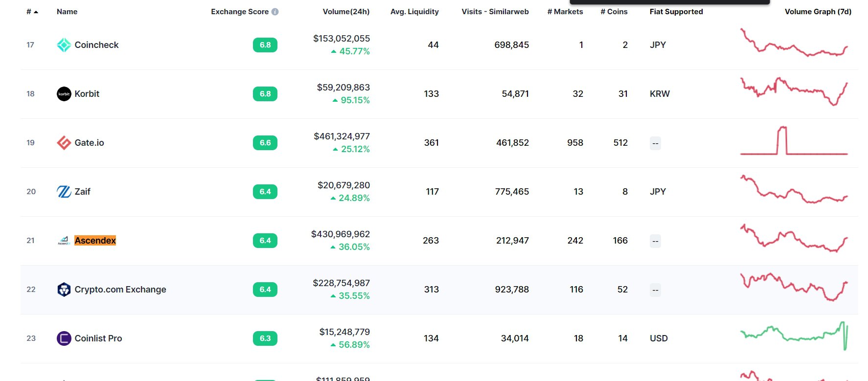The height and width of the screenshot is (381, 868).
Task: Click the Korbit logo icon
Action: [x=64, y=94]
